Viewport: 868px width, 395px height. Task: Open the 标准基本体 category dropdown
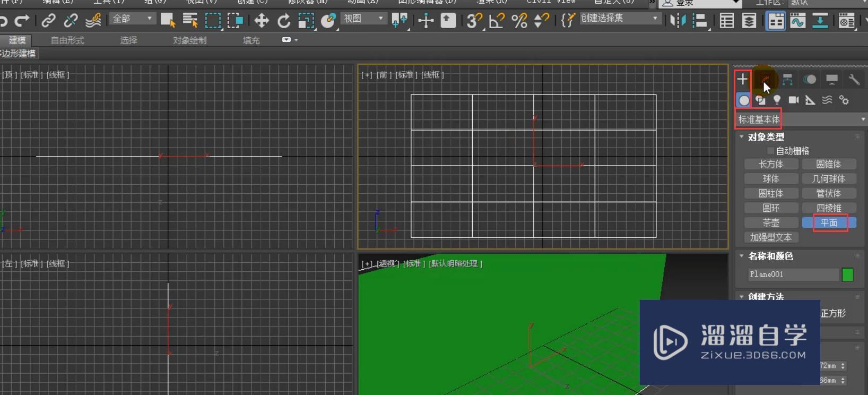tap(801, 119)
